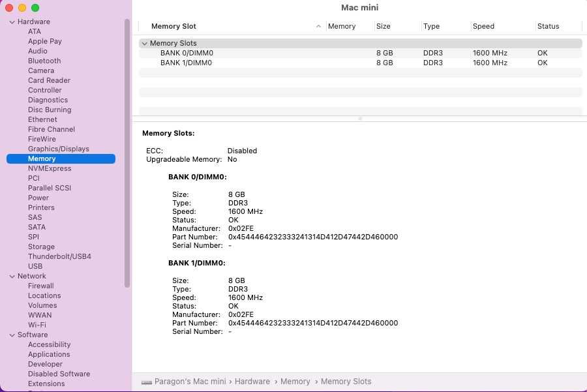Select Developer under Software
The height and width of the screenshot is (392, 587).
pos(45,364)
